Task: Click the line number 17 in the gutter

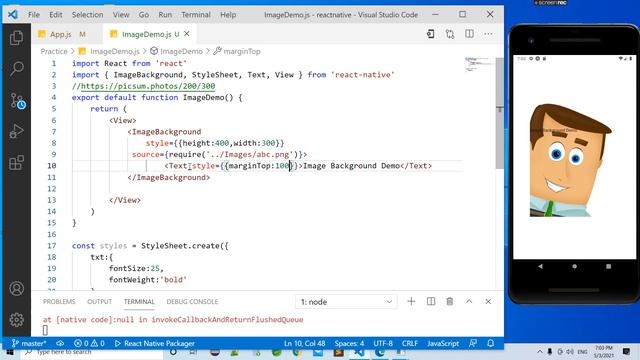Action: pos(51,246)
